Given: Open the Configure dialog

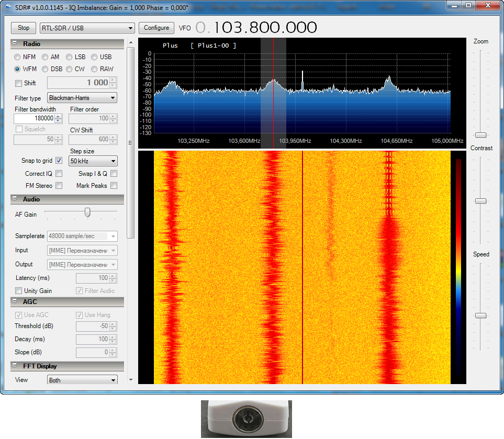Looking at the screenshot, I should click(x=156, y=28).
